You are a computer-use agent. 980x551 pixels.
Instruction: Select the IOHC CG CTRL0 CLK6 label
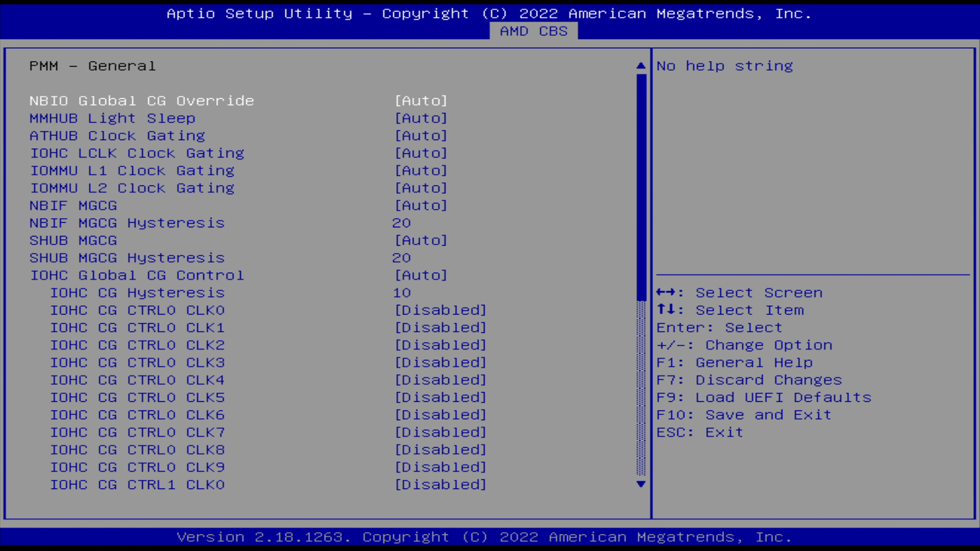(137, 415)
